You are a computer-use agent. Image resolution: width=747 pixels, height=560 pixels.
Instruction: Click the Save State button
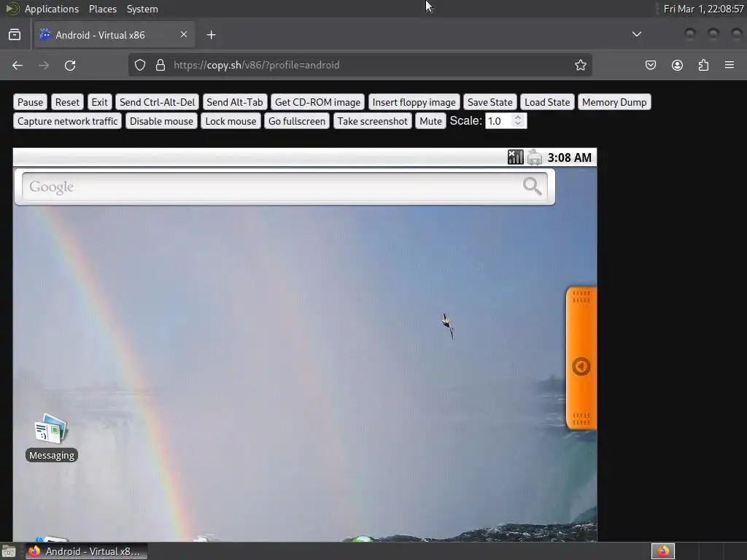click(489, 102)
